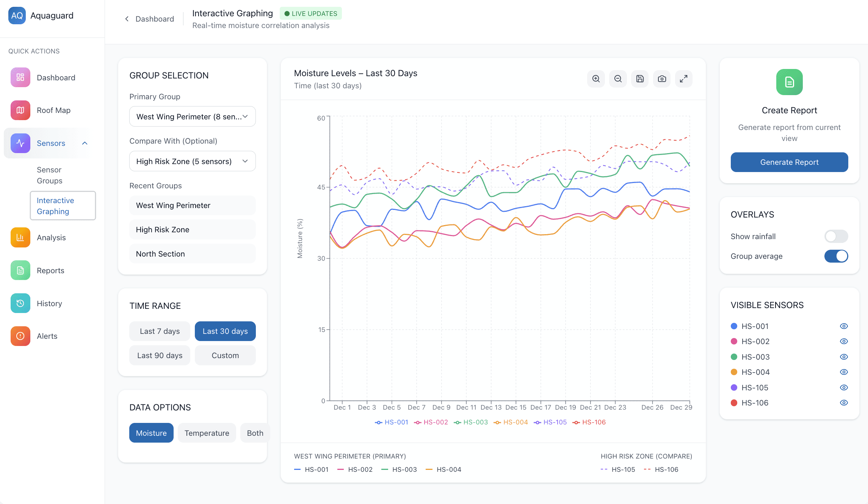Click the Generate Report button
The width and height of the screenshot is (868, 504).
click(789, 162)
